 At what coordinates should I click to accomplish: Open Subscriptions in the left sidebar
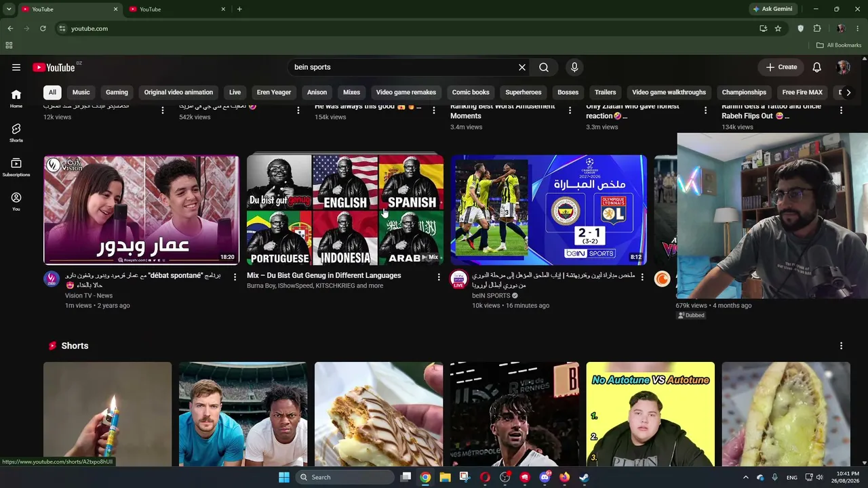(16, 167)
